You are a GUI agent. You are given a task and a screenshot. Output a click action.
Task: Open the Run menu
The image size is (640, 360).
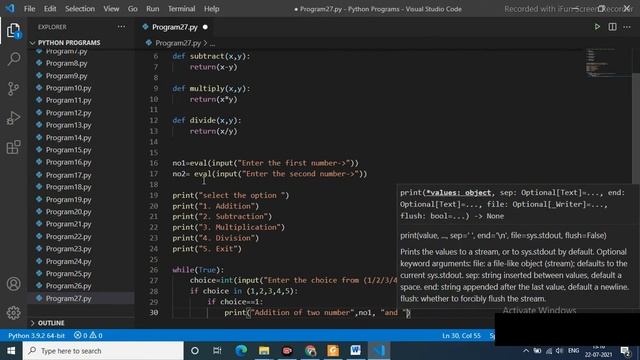pyautogui.click(x=153, y=9)
